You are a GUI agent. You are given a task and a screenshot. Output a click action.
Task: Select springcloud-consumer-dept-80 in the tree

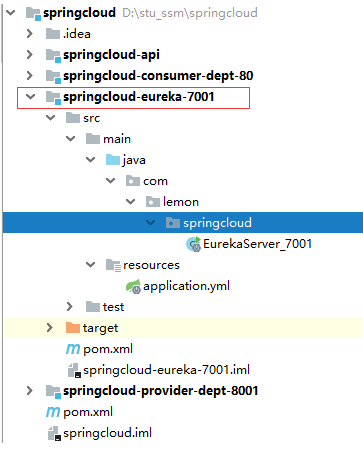(x=158, y=76)
